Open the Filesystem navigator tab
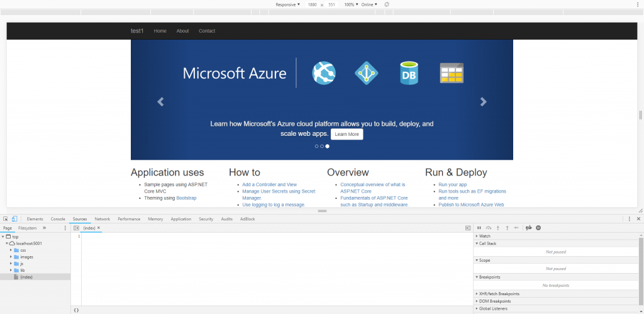 (27, 228)
